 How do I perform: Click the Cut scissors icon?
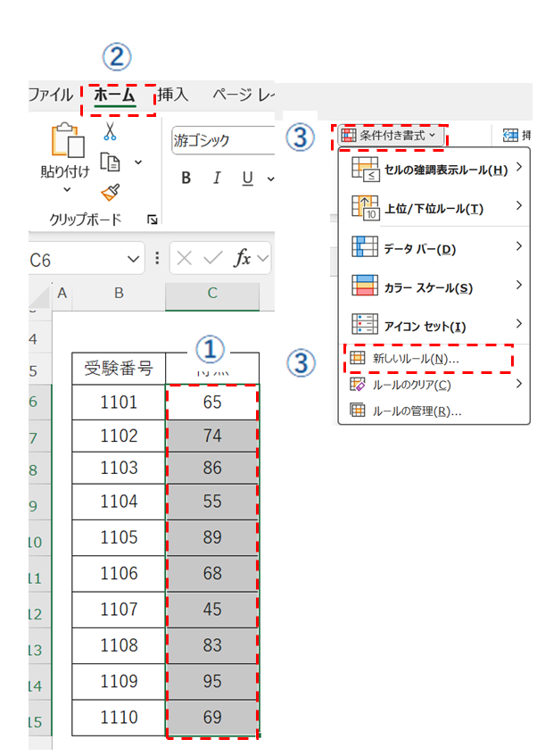coord(111,132)
